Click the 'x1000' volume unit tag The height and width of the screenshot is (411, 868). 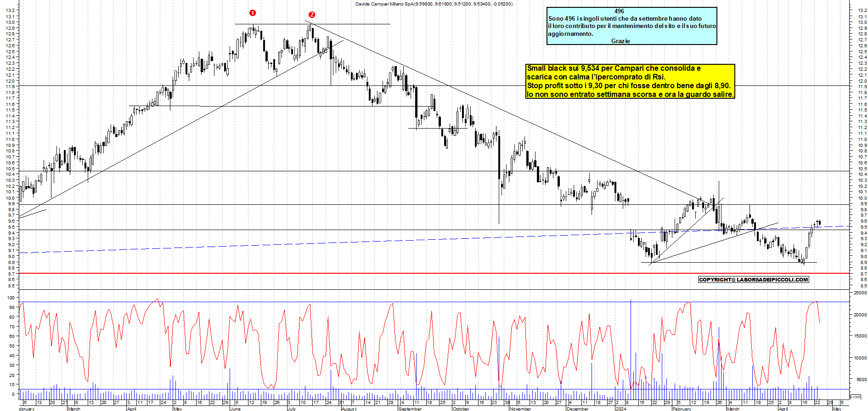pos(856,397)
